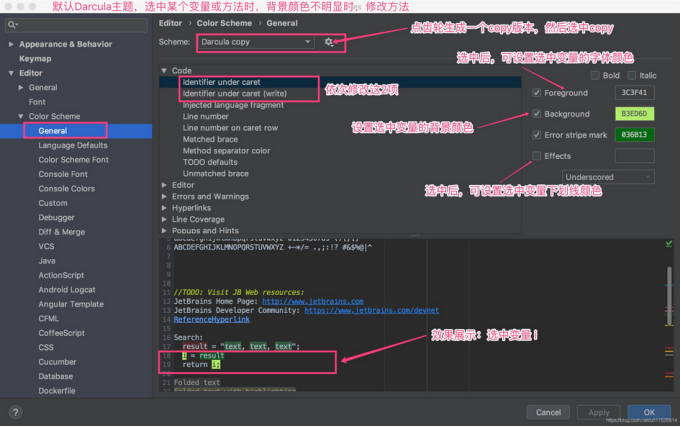Click the Editor breadcrumb item
681x427 pixels.
[170, 23]
